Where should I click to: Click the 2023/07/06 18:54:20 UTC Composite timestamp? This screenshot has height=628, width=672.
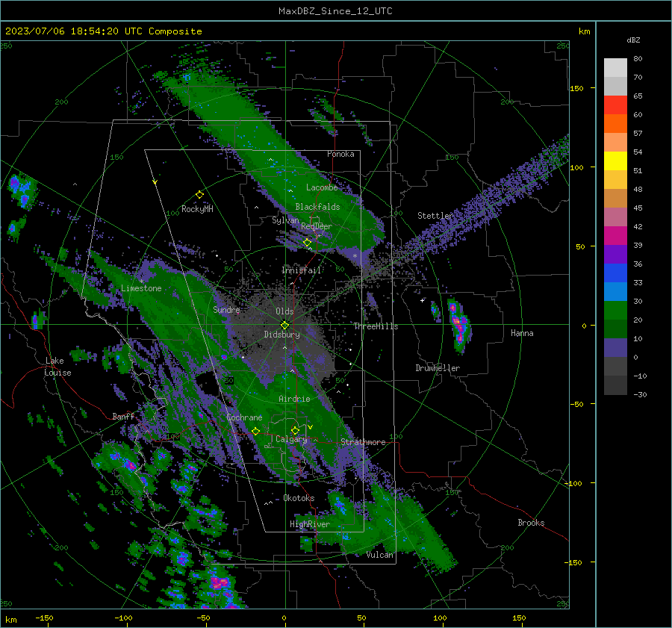tap(103, 31)
